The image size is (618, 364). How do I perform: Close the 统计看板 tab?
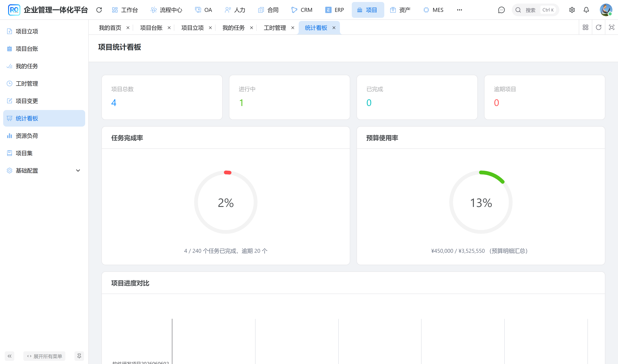pos(334,28)
